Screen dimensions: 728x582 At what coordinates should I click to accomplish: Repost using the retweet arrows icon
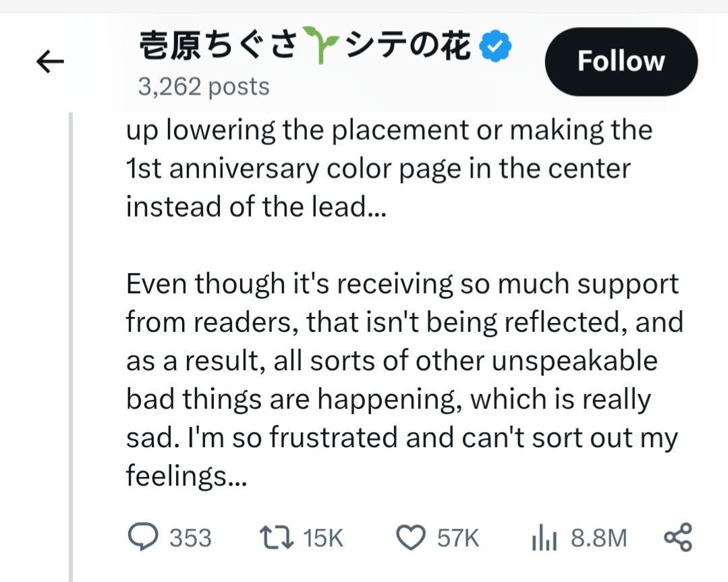click(x=276, y=537)
